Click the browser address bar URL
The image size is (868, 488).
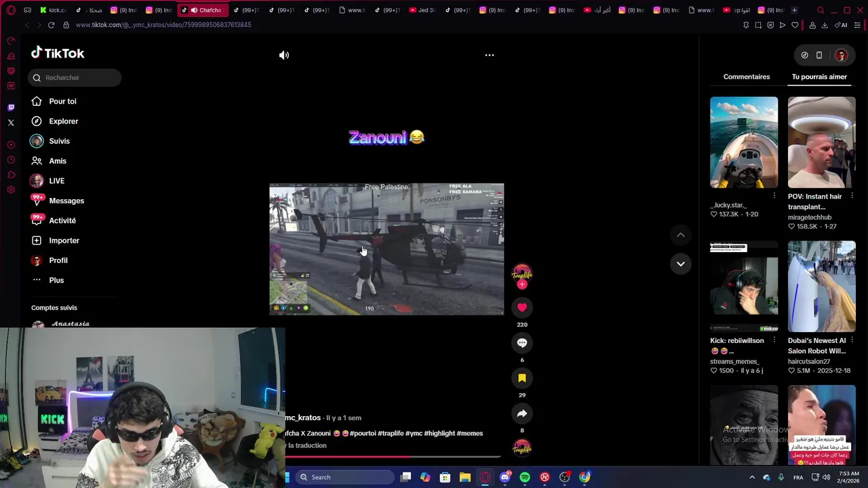tap(163, 25)
